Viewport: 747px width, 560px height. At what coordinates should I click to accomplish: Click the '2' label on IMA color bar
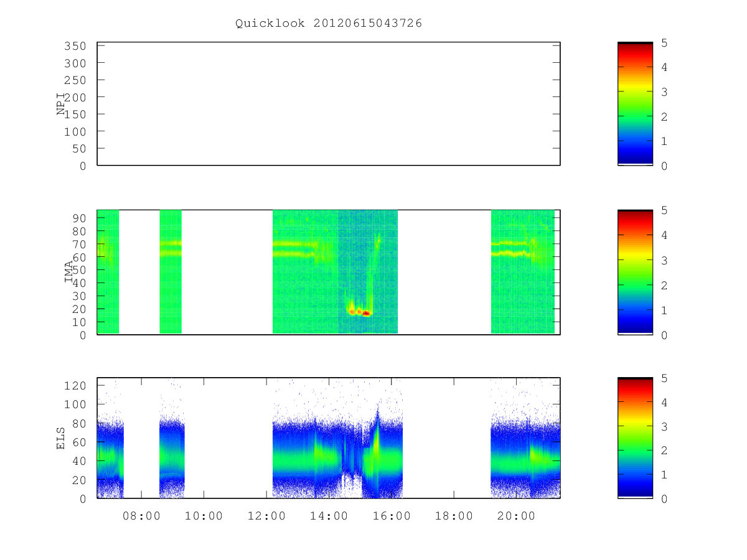[665, 285]
